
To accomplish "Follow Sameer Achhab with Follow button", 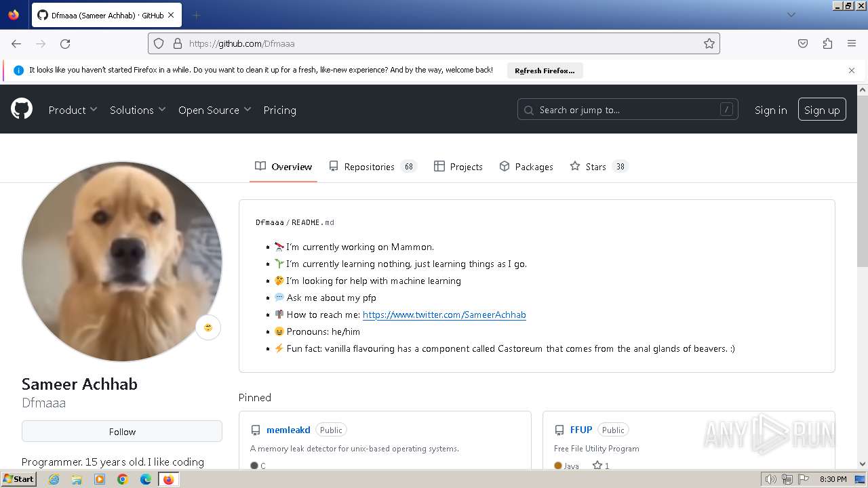I will 122,431.
